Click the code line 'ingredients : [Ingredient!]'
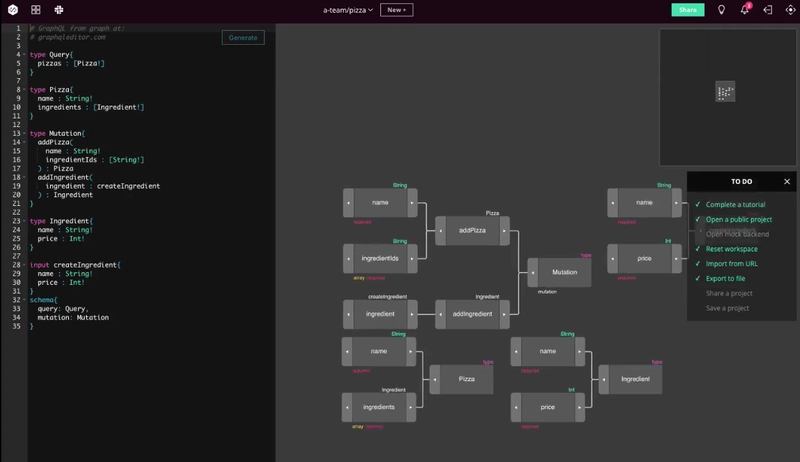Viewport: 800px width, 462px height. point(91,108)
